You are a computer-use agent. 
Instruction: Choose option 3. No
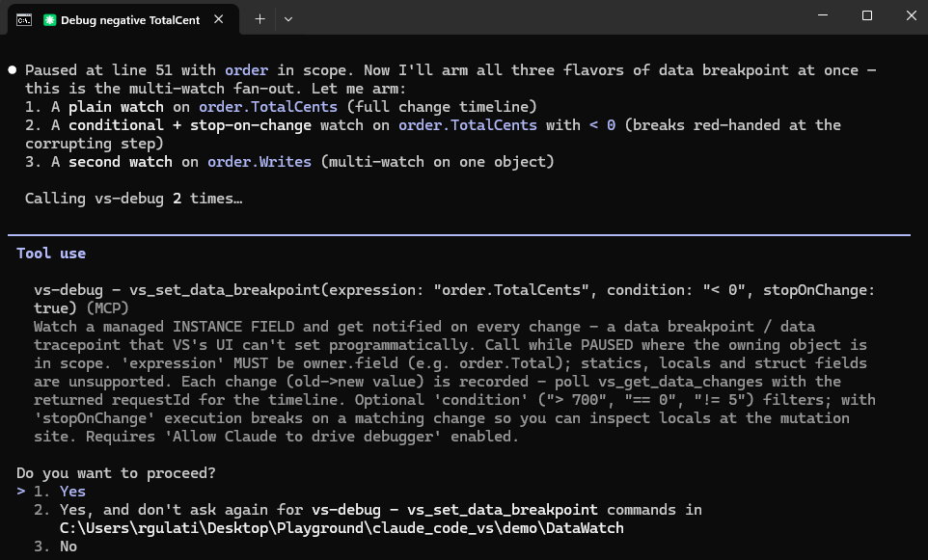click(55, 547)
